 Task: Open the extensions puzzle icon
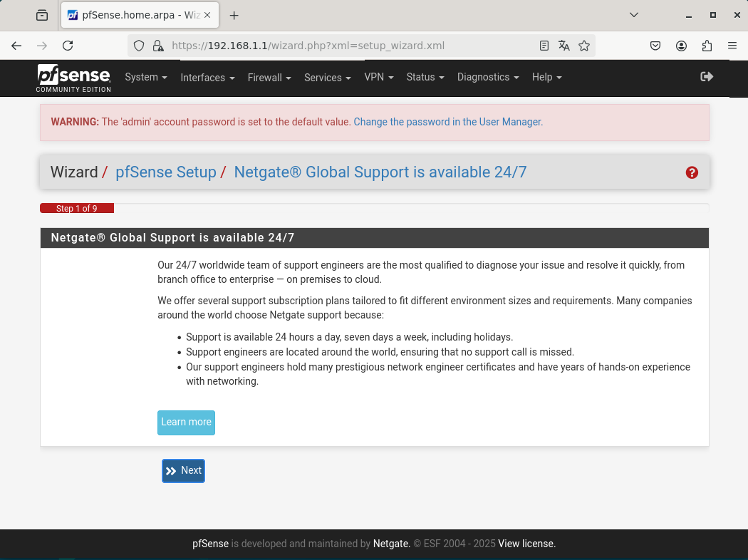(707, 46)
